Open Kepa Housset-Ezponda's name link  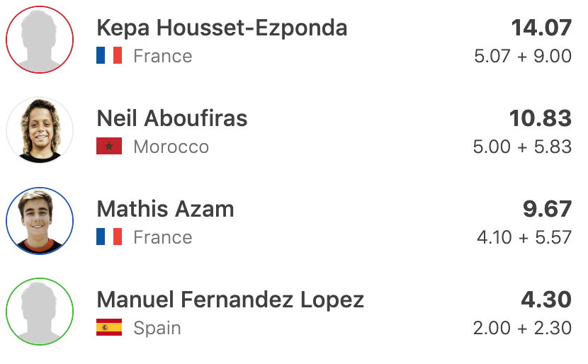tap(222, 28)
